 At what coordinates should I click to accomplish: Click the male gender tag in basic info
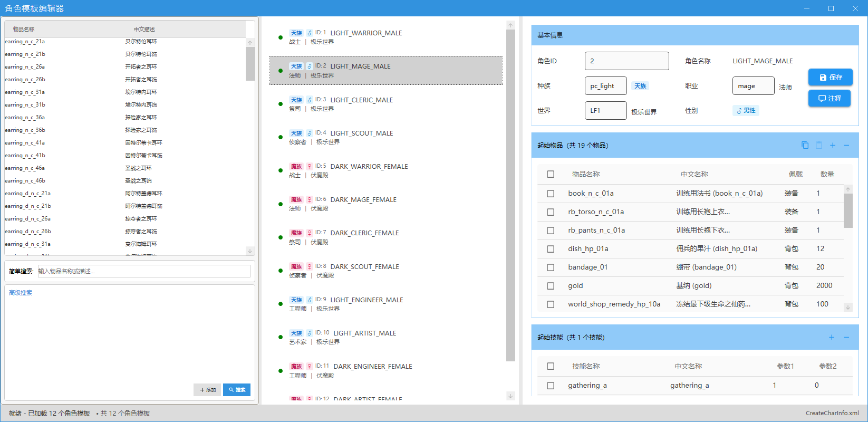click(746, 111)
